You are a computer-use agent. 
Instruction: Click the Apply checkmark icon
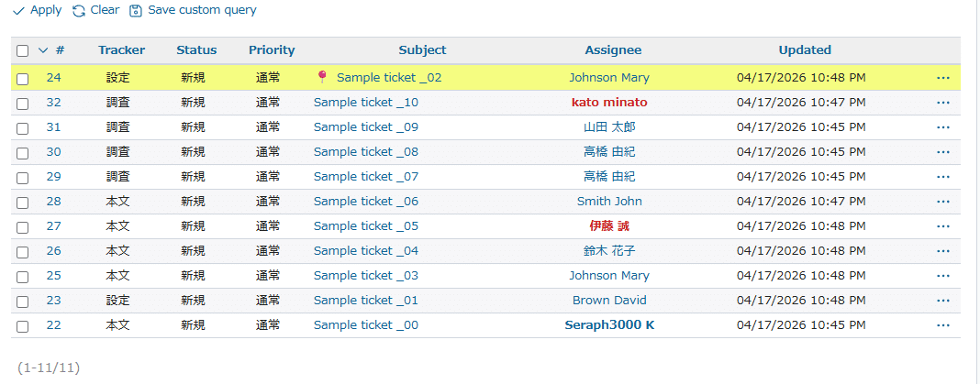point(18,10)
